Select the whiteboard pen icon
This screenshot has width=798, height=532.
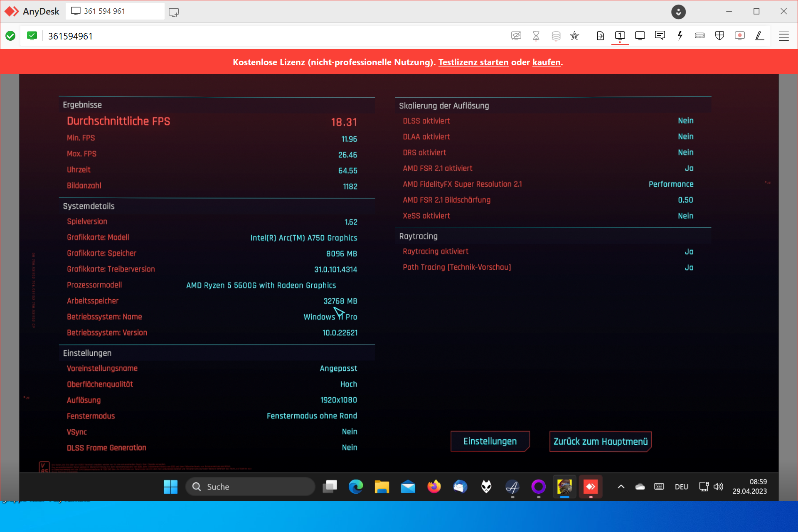[x=759, y=36]
